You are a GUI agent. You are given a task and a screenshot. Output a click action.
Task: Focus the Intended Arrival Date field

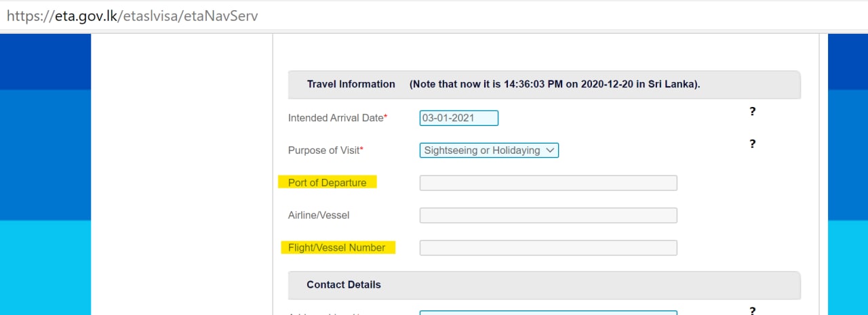coord(459,118)
